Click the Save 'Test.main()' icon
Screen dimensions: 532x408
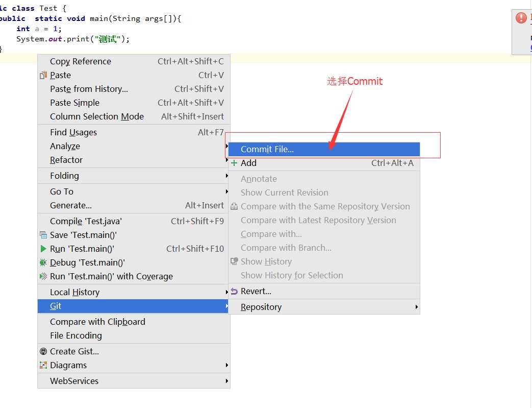[x=43, y=235]
